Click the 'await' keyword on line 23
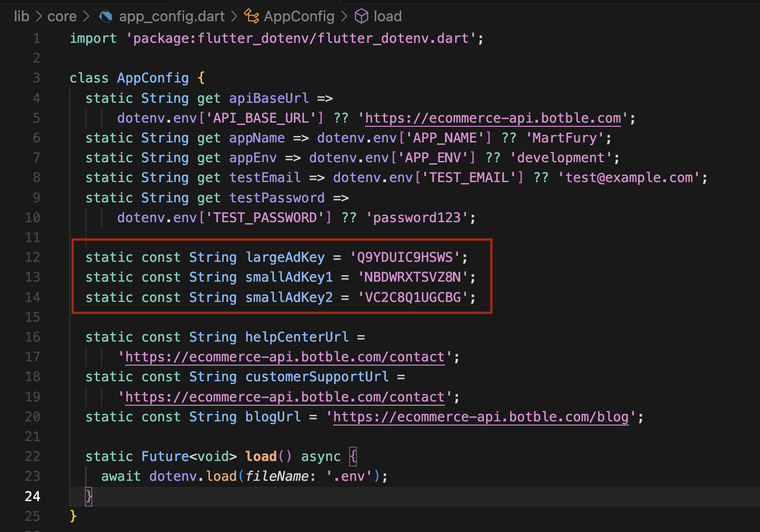 click(x=121, y=476)
